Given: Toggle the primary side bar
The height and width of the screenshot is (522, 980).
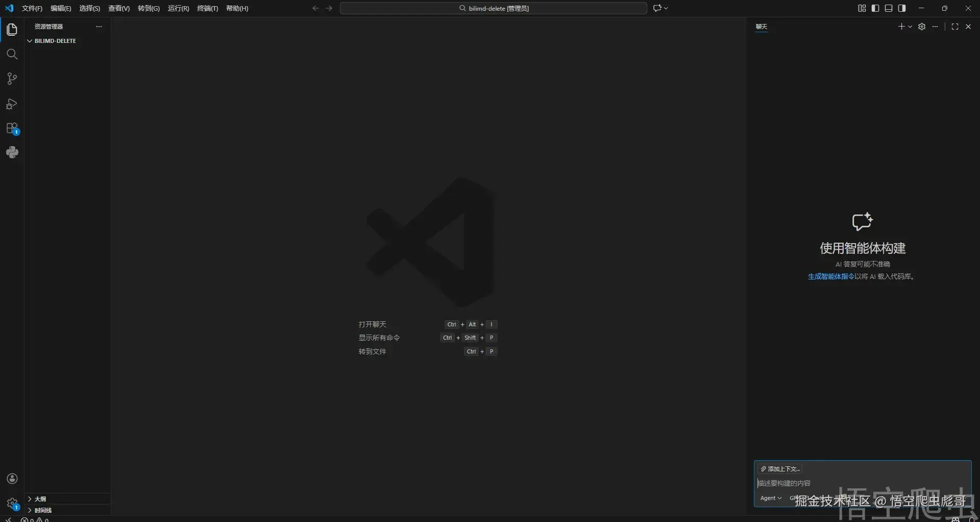Looking at the screenshot, I should click(875, 8).
